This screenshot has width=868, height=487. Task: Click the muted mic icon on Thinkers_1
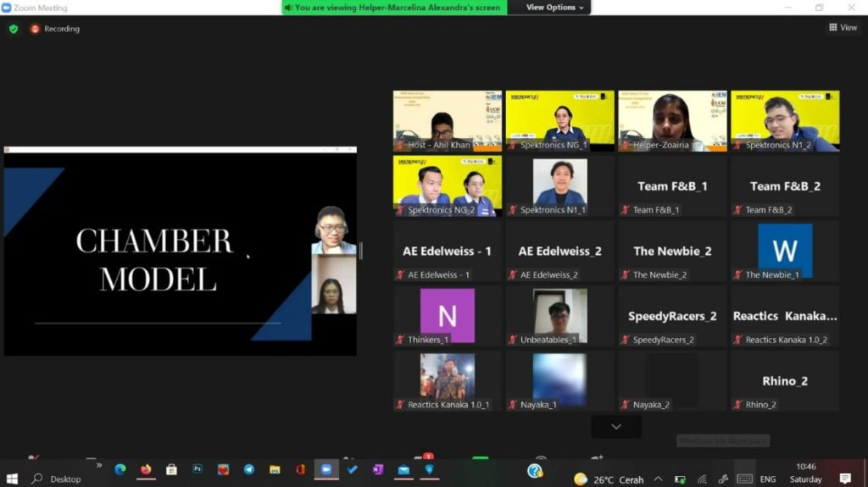[400, 340]
